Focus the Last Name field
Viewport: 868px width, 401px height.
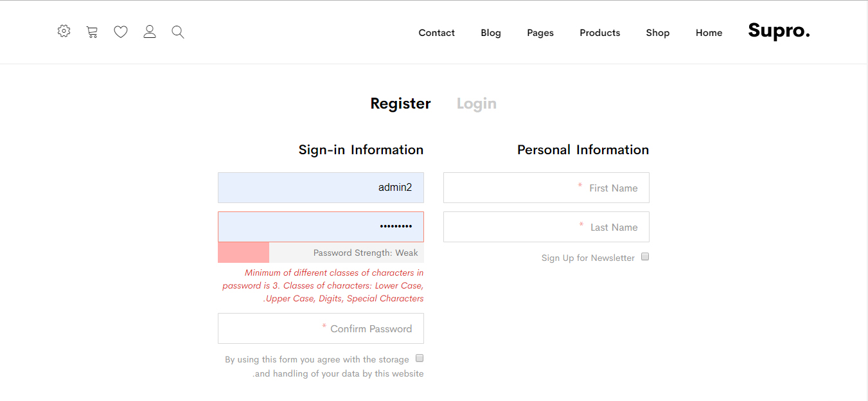pos(546,227)
